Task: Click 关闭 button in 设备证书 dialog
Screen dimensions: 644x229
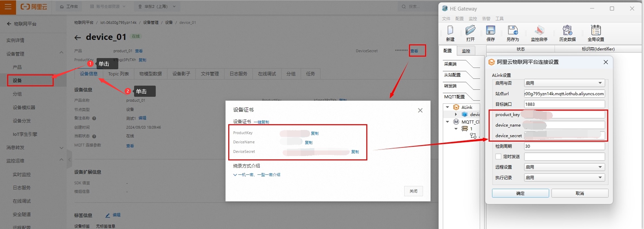Action: 413,191
